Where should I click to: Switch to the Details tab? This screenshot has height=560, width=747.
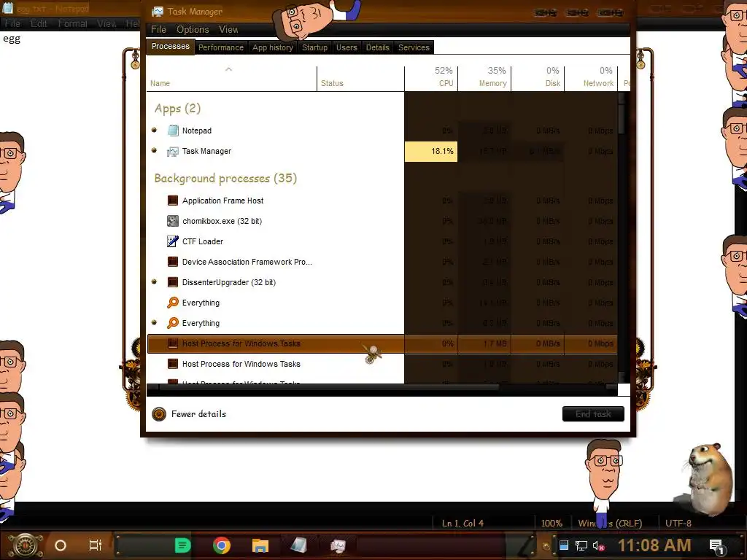coord(377,47)
